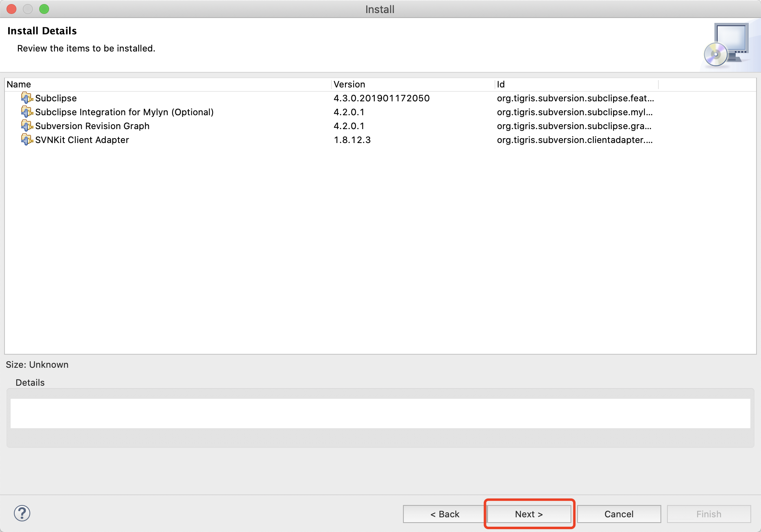Click the 4.2.0.1 version for Subversion Revision Graph
The width and height of the screenshot is (761, 532).
[x=349, y=126]
